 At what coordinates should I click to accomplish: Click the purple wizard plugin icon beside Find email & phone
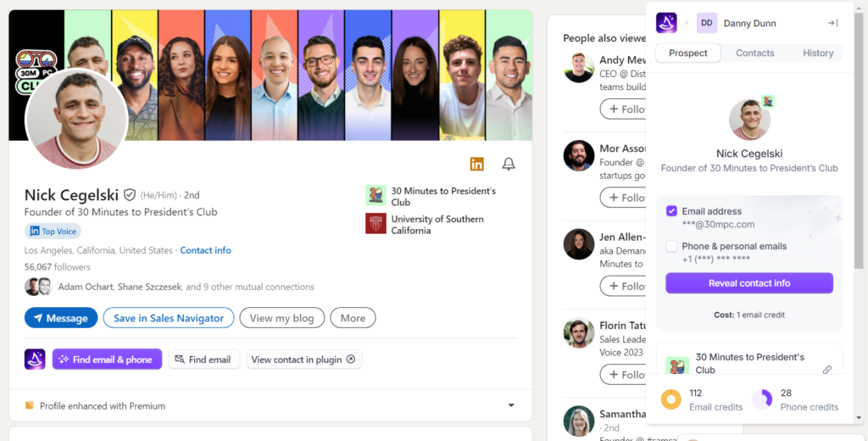(34, 359)
